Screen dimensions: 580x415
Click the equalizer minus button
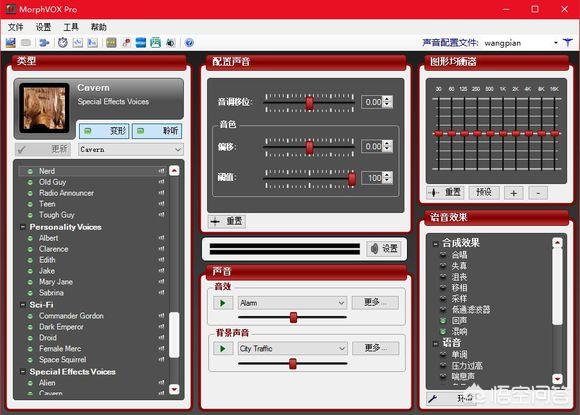pyautogui.click(x=538, y=193)
